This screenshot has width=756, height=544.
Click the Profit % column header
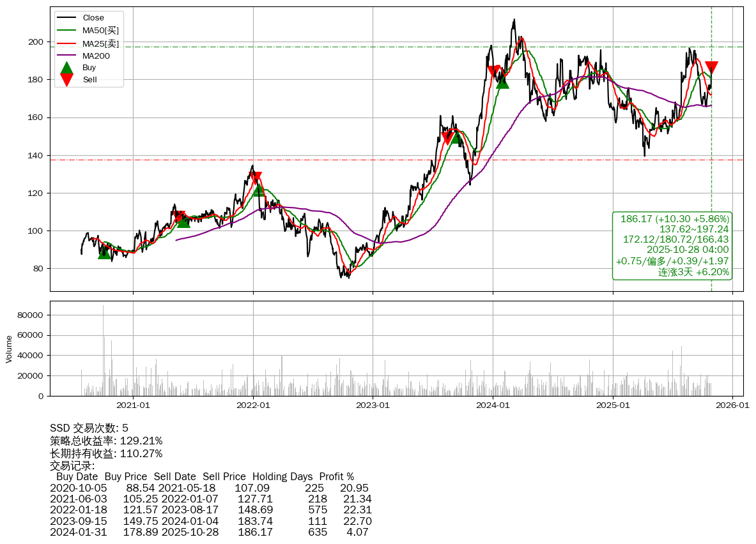tap(336, 477)
